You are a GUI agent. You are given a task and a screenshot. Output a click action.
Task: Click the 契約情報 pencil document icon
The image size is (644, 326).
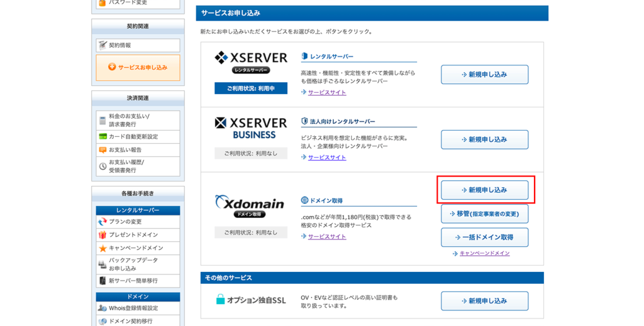[103, 45]
